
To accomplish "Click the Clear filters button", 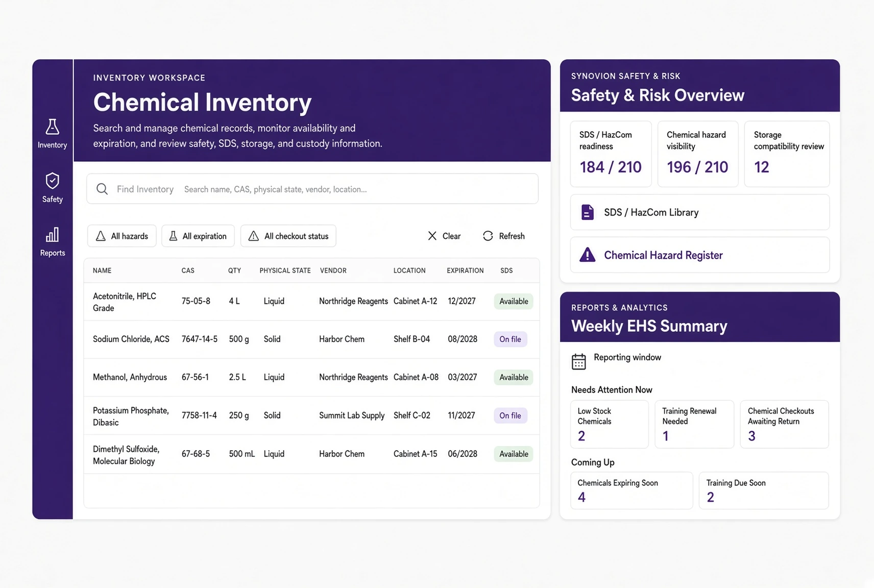I will (444, 236).
